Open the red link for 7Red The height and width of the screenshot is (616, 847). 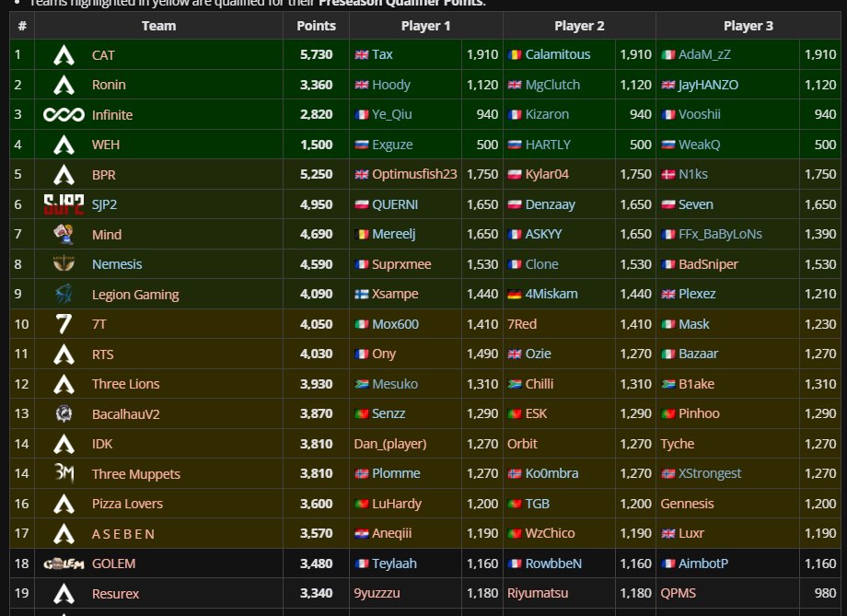point(522,324)
